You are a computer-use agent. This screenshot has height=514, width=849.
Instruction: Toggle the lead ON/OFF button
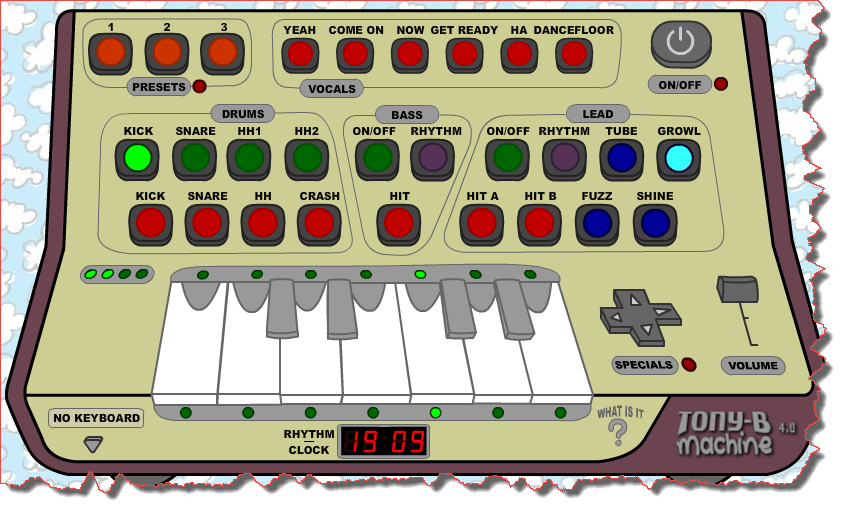(x=507, y=157)
